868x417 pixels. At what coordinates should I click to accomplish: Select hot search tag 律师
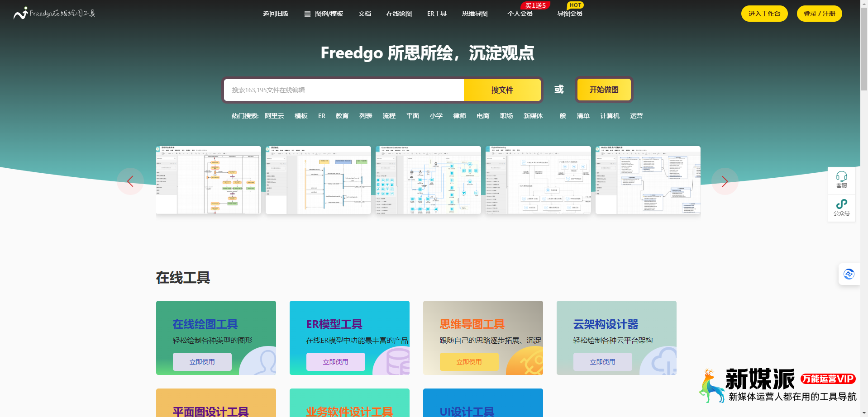point(459,116)
